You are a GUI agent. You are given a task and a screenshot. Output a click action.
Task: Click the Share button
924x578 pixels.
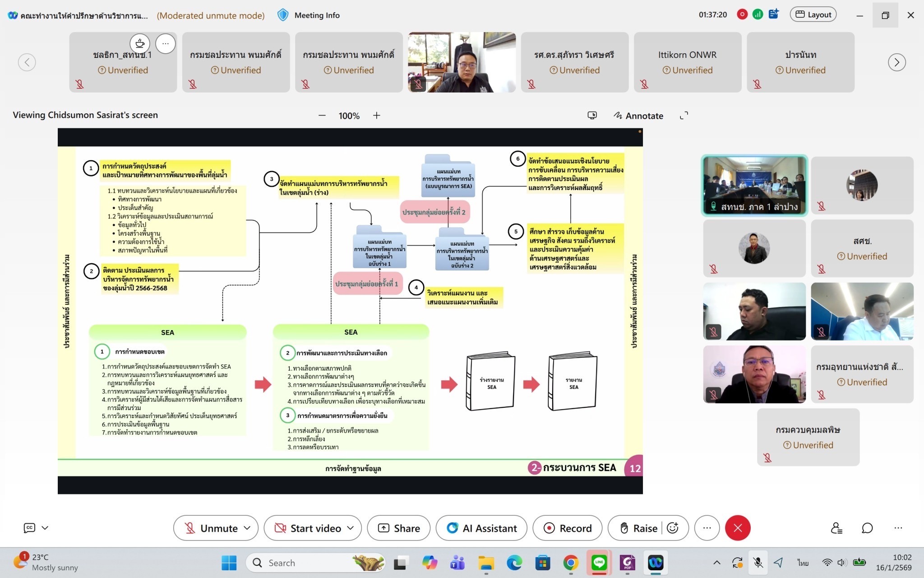click(399, 528)
